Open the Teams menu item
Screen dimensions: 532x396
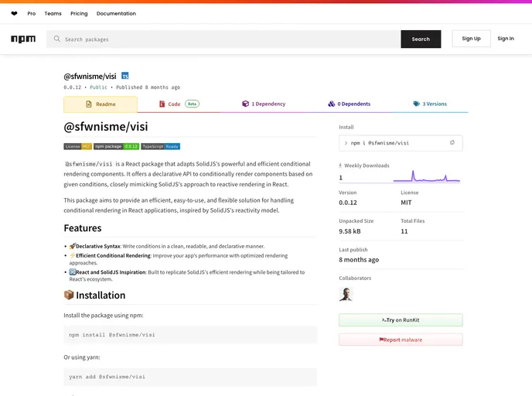53,14
